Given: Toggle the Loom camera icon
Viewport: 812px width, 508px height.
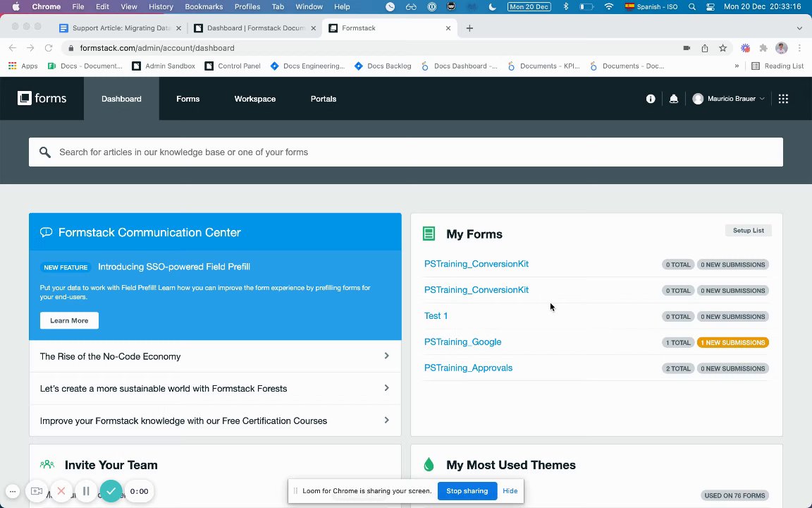Looking at the screenshot, I should click(x=36, y=491).
